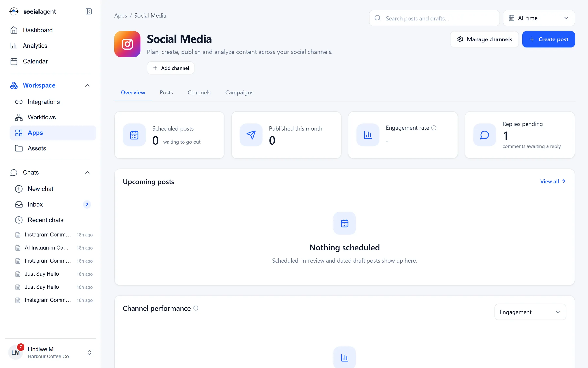Click Published this month paper-plane icon
Screen dimensions: 588x368
251,135
